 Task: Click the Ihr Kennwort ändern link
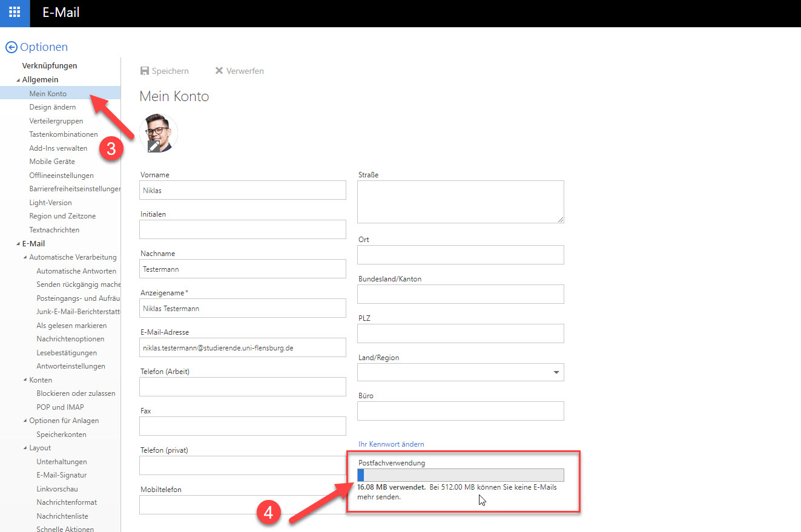pos(391,444)
